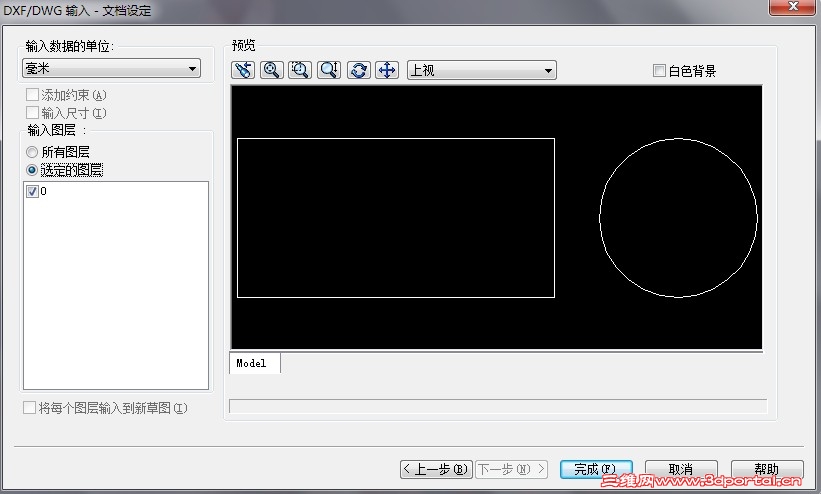Toggle 将每个图层输入到新草图 checkbox
This screenshot has width=821, height=494.
(x=29, y=408)
